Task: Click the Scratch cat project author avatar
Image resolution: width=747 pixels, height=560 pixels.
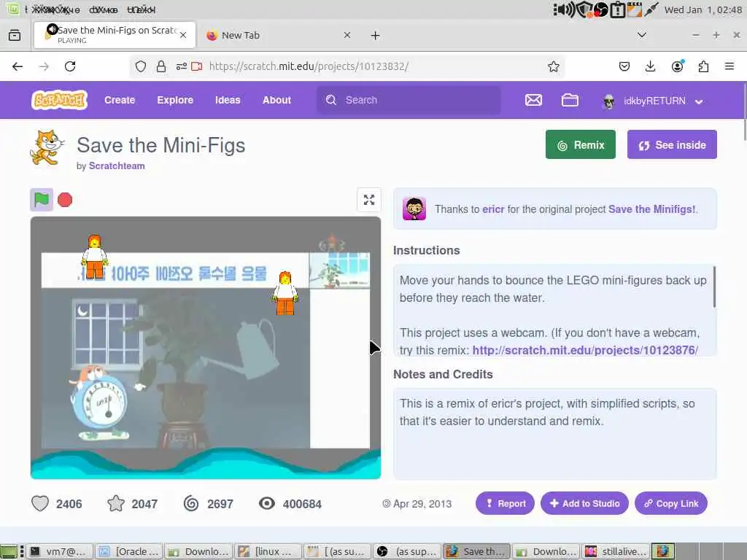Action: (x=47, y=147)
